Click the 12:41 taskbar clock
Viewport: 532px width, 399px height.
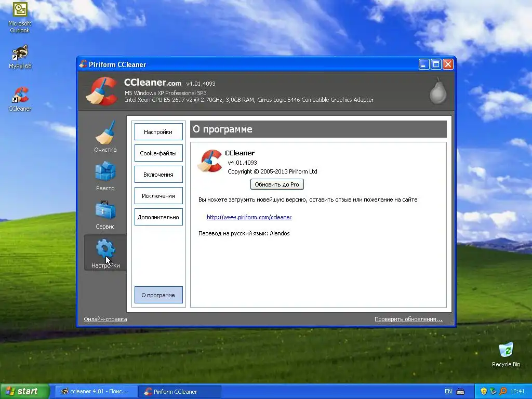pyautogui.click(x=517, y=391)
